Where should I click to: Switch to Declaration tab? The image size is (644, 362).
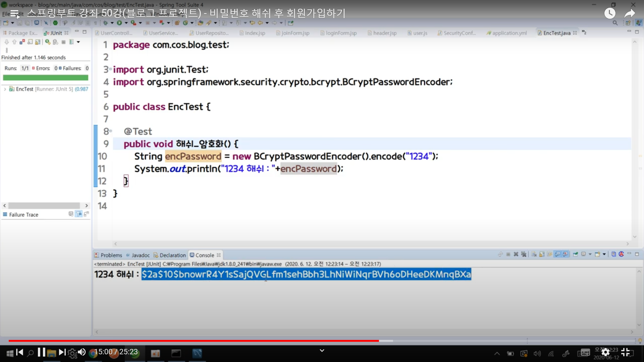pyautogui.click(x=170, y=255)
